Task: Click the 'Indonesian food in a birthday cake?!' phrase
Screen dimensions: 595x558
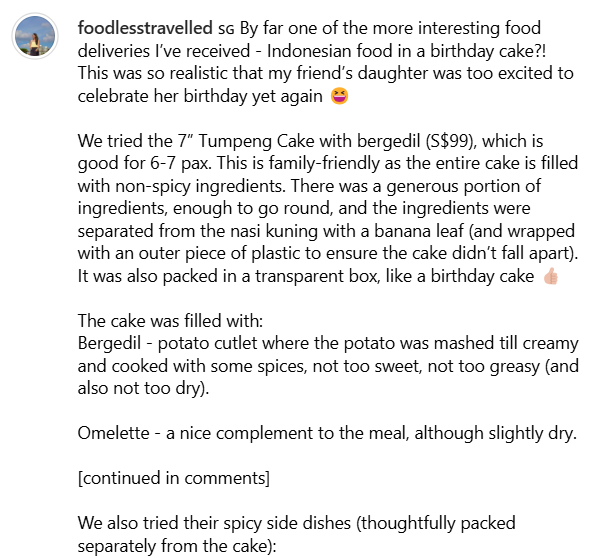Action: click(406, 51)
